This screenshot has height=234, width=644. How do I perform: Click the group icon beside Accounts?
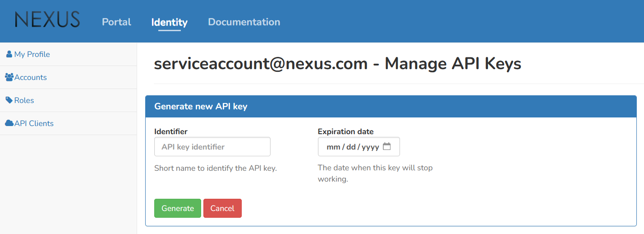click(x=9, y=77)
